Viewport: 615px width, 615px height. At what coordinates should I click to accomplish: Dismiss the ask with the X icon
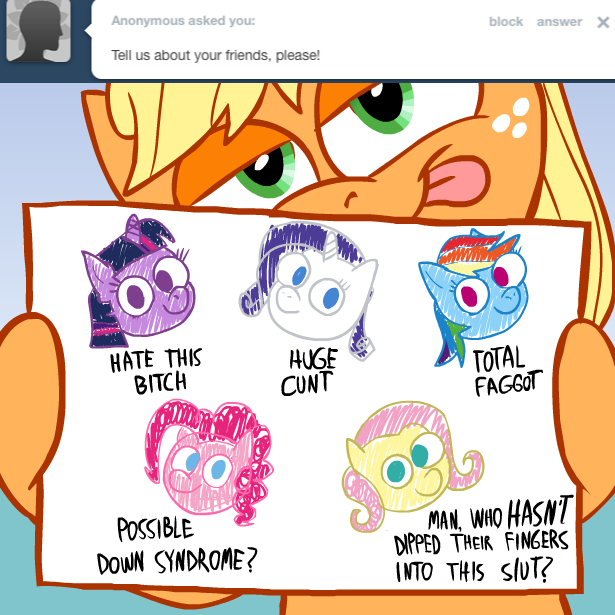tap(603, 22)
